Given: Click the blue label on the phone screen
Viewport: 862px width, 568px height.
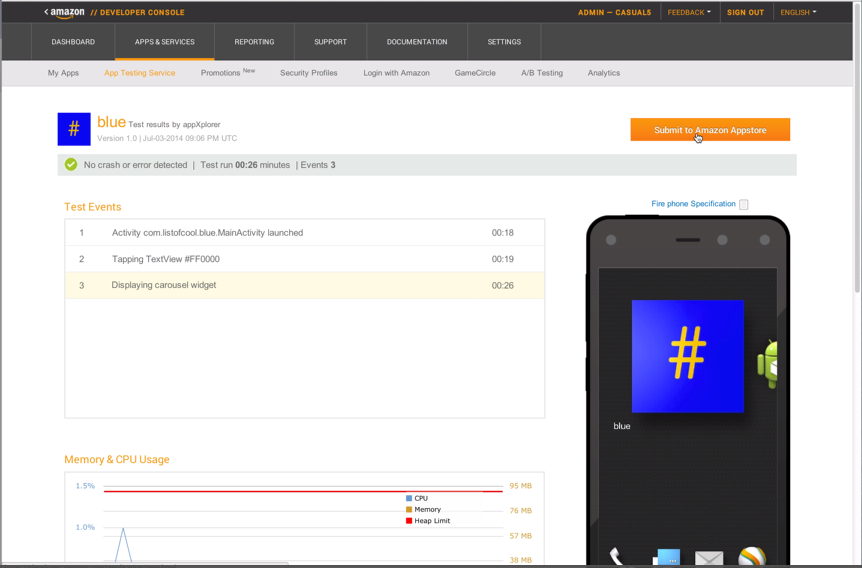Looking at the screenshot, I should [x=622, y=426].
